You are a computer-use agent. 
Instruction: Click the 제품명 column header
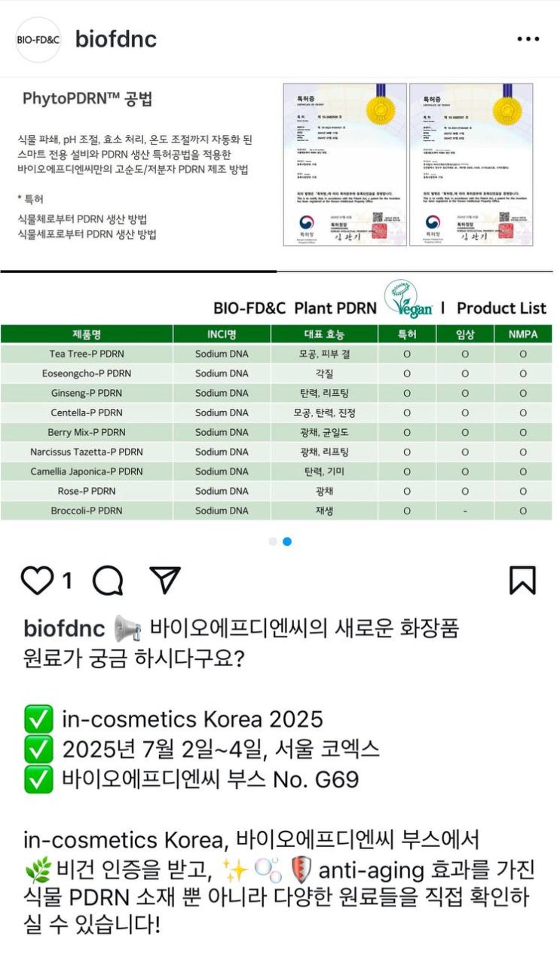pyautogui.click(x=86, y=334)
